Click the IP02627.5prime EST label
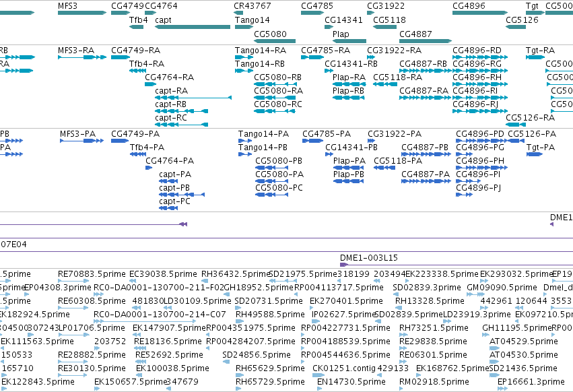The image size is (573, 392). pos(344,315)
